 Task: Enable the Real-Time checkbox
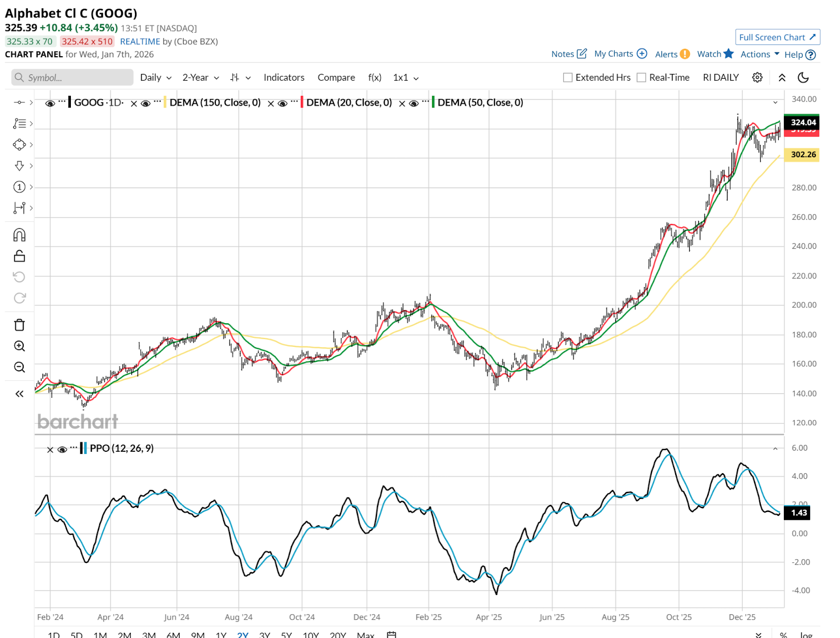coord(641,78)
